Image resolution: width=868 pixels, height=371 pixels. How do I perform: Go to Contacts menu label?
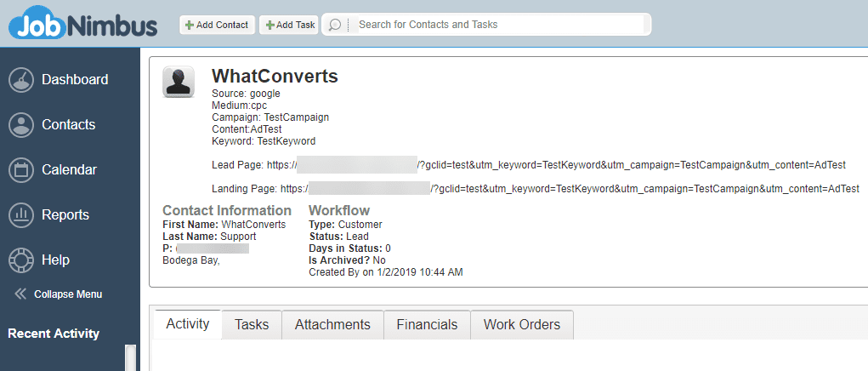point(69,124)
